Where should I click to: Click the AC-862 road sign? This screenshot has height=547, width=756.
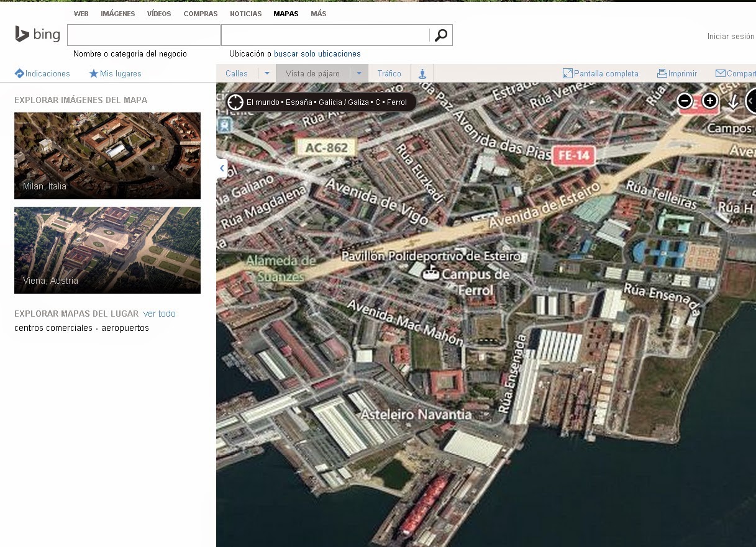326,147
